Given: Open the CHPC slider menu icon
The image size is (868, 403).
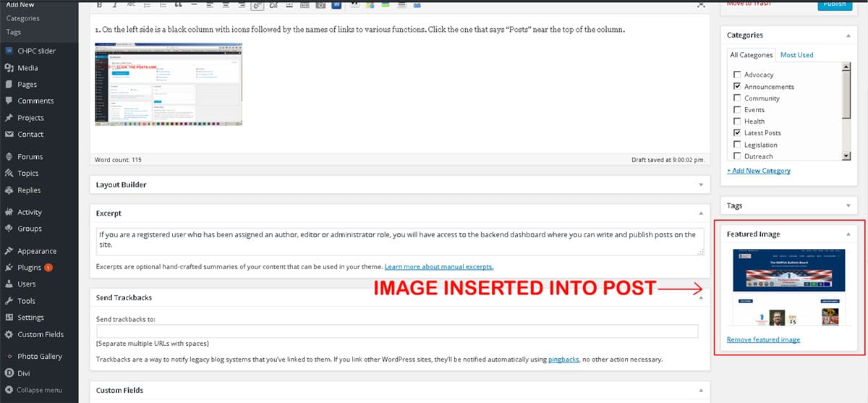Looking at the screenshot, I should [x=9, y=51].
